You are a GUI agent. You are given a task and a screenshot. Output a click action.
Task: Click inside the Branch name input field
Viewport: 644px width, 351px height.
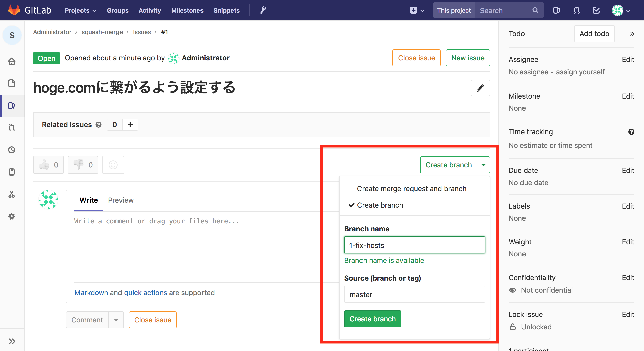(x=414, y=245)
